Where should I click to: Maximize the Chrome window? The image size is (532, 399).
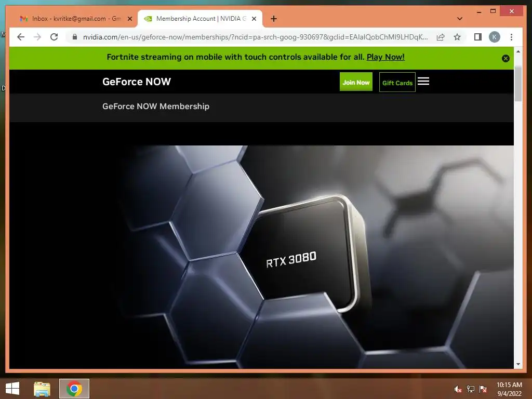493,11
